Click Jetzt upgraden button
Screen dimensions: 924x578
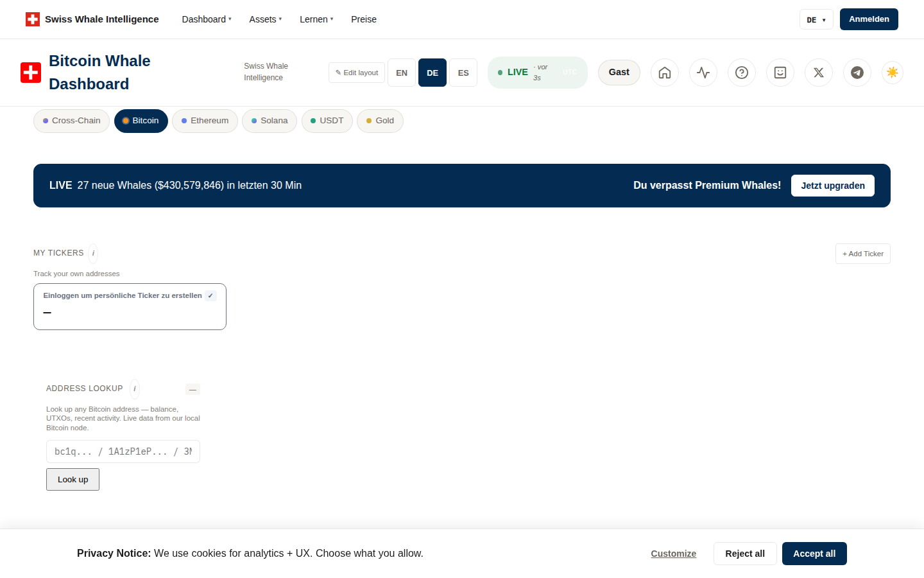(833, 186)
